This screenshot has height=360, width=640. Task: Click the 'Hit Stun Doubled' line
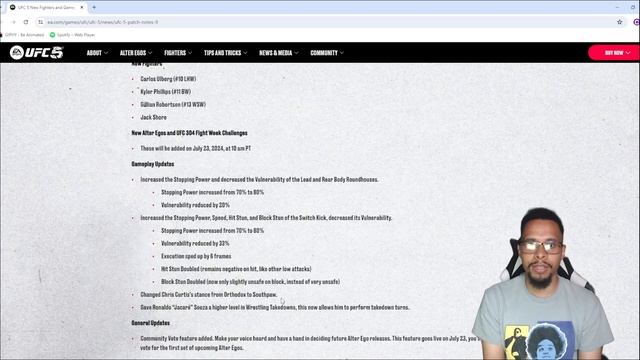[x=236, y=269]
